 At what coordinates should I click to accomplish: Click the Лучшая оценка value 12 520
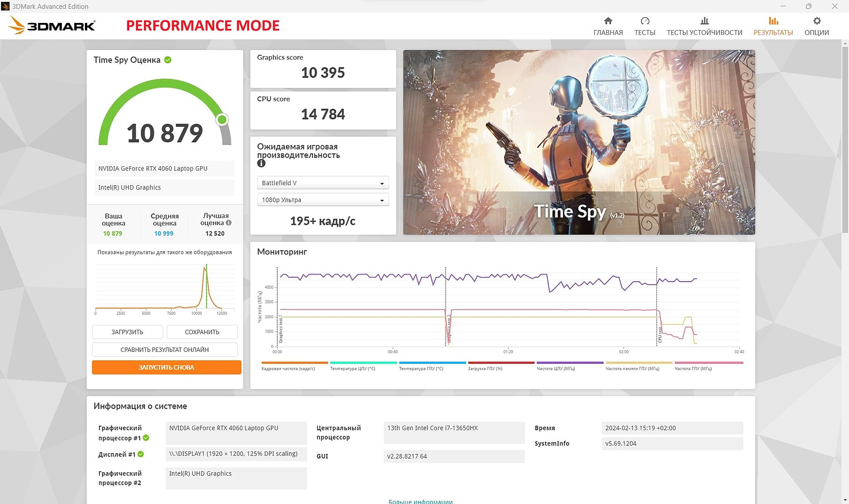click(x=215, y=233)
